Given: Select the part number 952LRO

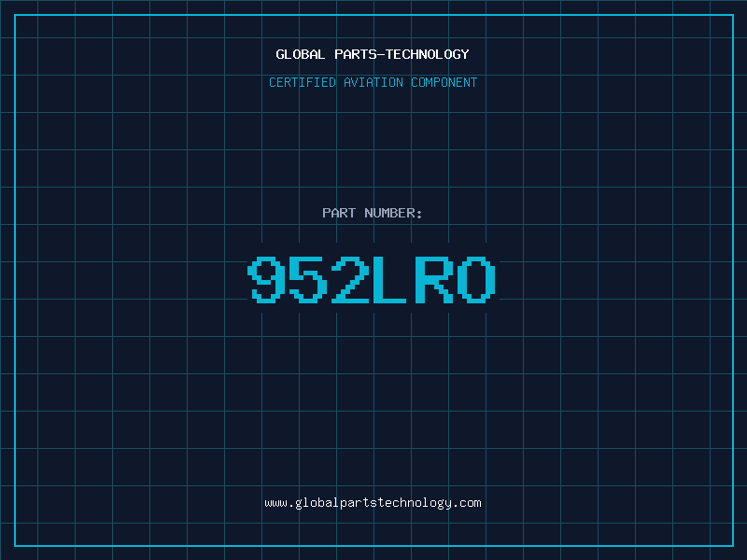Looking at the screenshot, I should [372, 279].
